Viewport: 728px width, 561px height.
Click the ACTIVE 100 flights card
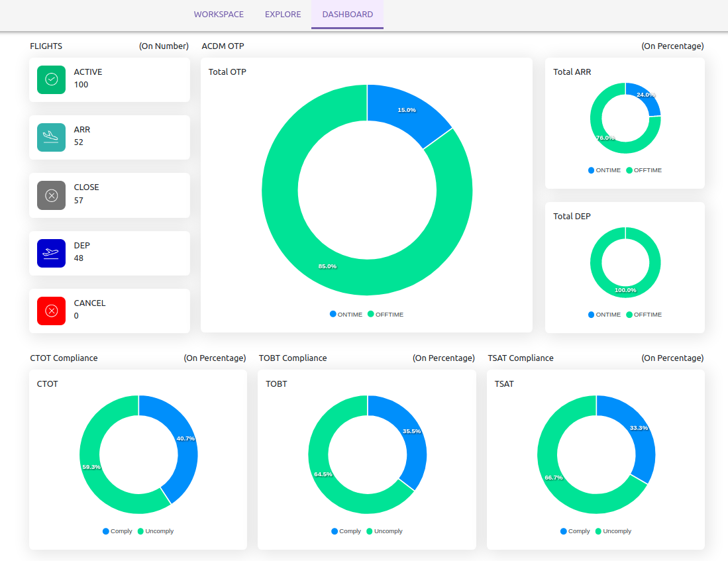(x=109, y=78)
